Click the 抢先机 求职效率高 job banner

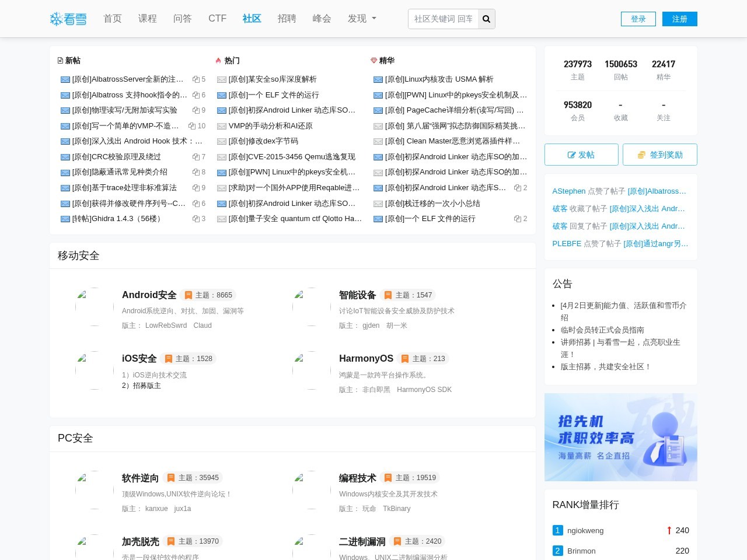(x=620, y=437)
